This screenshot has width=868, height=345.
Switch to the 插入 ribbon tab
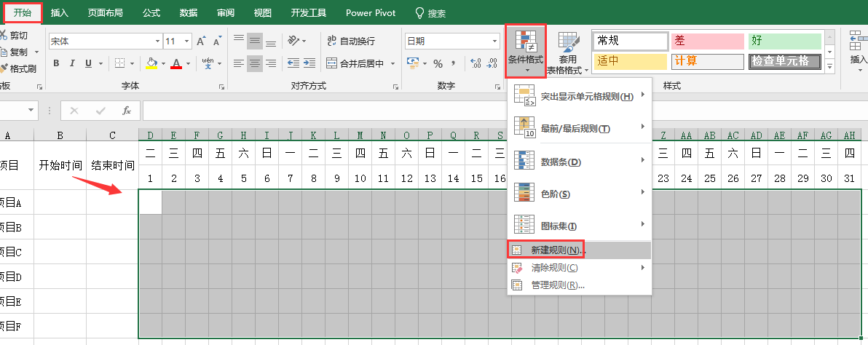click(60, 12)
